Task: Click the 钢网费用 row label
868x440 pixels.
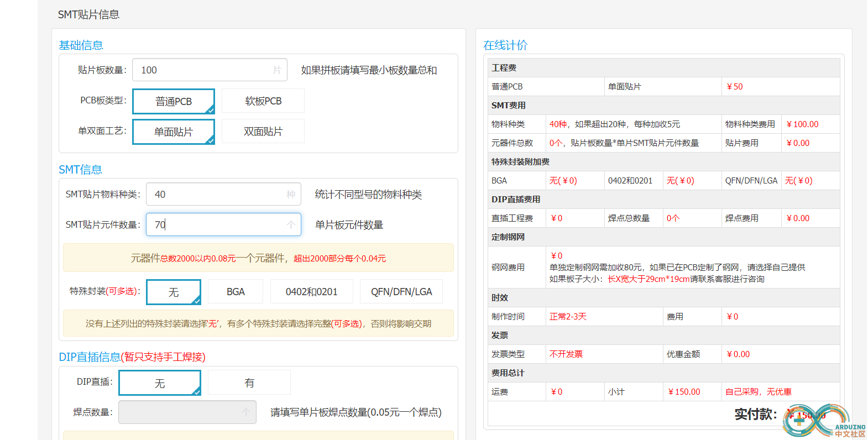Action: click(508, 268)
